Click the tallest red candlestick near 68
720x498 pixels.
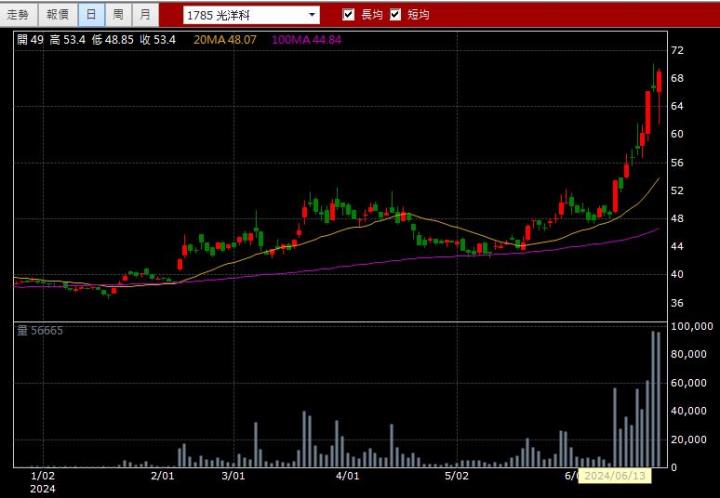659,80
